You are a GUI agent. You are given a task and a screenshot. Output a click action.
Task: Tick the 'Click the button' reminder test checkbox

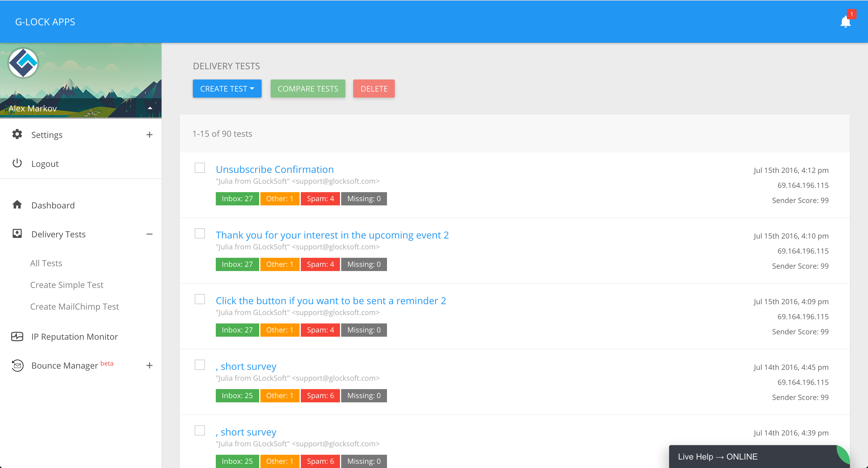point(200,299)
